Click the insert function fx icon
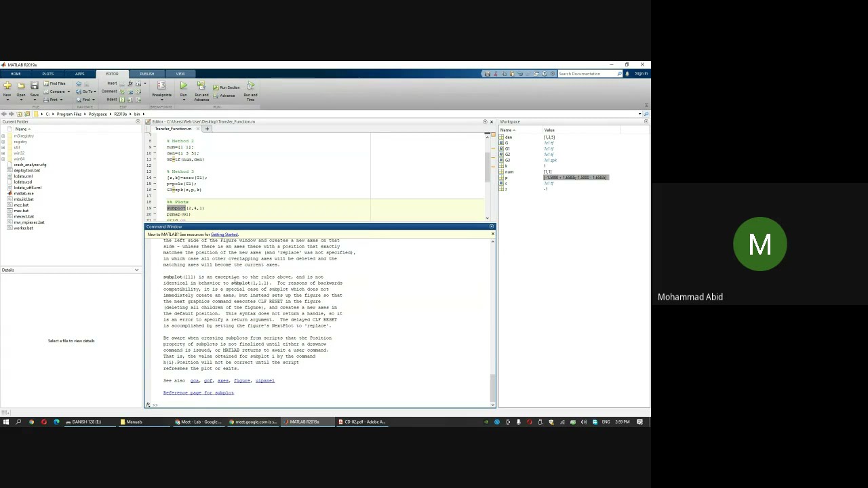 (x=130, y=83)
